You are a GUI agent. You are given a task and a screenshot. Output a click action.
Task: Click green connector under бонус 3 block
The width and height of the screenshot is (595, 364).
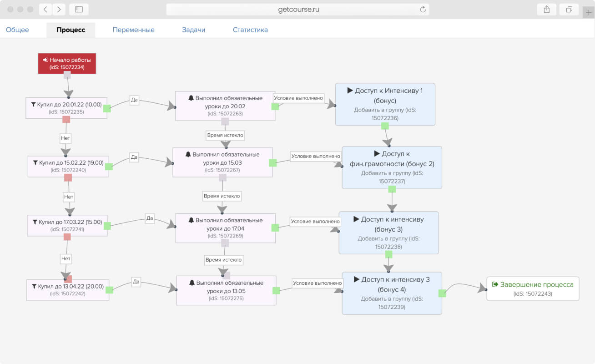pyautogui.click(x=388, y=254)
